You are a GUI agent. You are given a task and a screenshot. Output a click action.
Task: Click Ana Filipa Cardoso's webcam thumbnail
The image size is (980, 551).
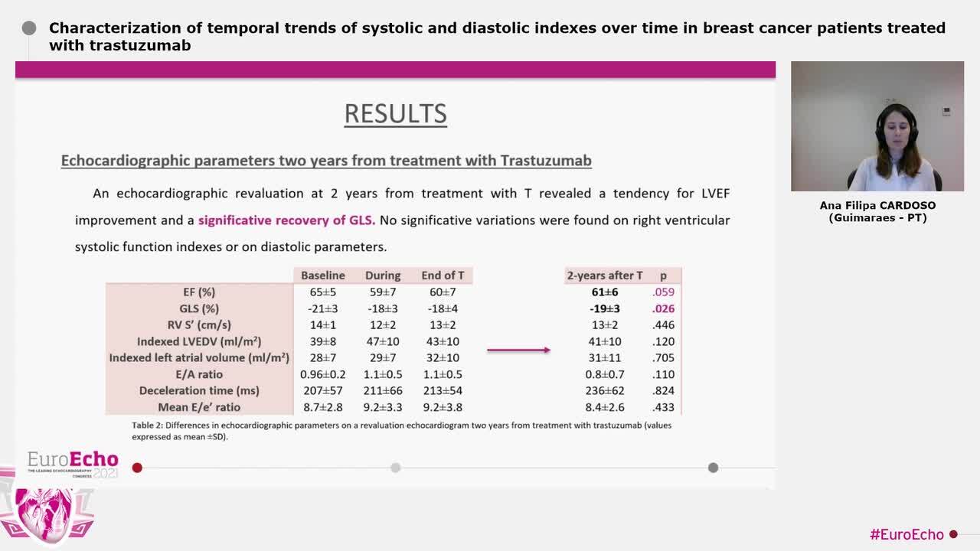coord(877,129)
